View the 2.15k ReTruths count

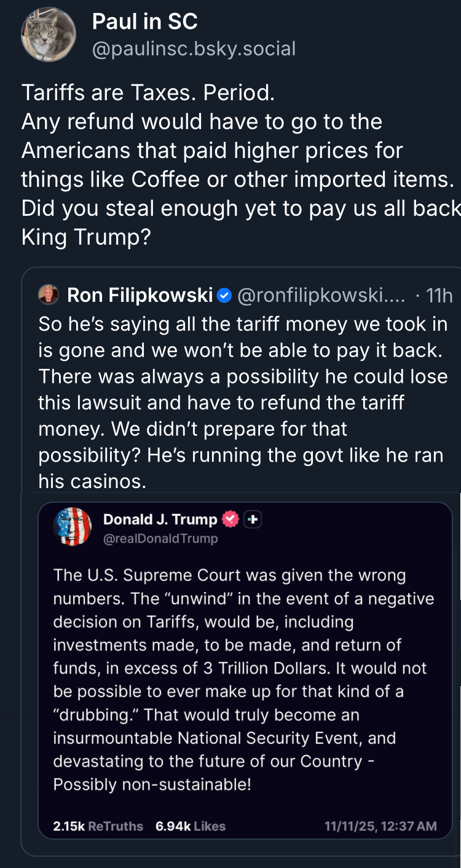tap(98, 826)
